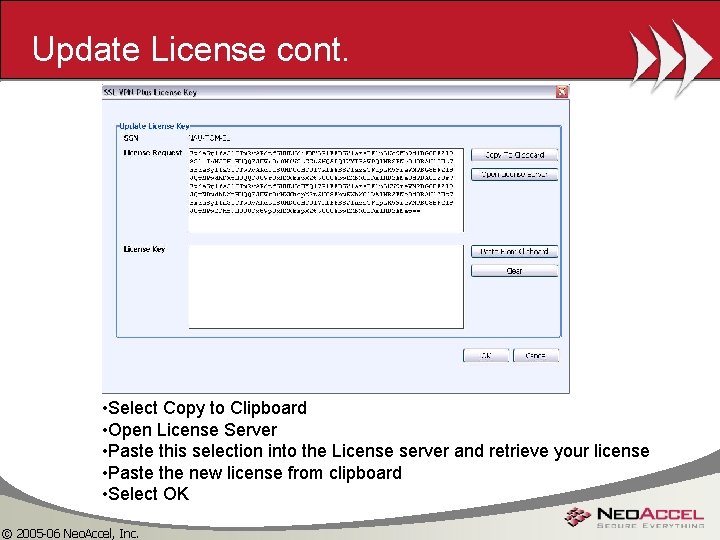Close the SSL VPN-Plus License Key dialog
The image size is (720, 540).
[562, 92]
